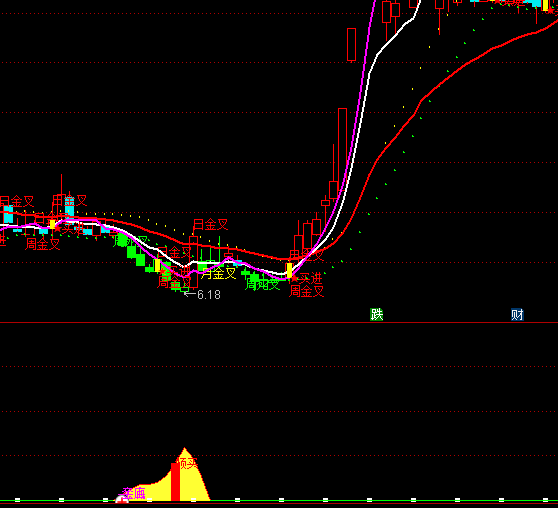The image size is (558, 508).
Task: Select the yellow candlestick before the rally
Action: [x=289, y=270]
